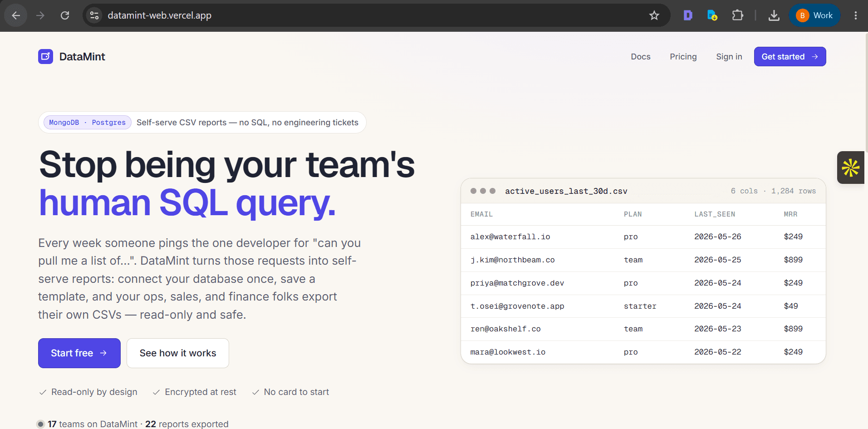
Task: Click the Read-only by design text
Action: tap(94, 392)
